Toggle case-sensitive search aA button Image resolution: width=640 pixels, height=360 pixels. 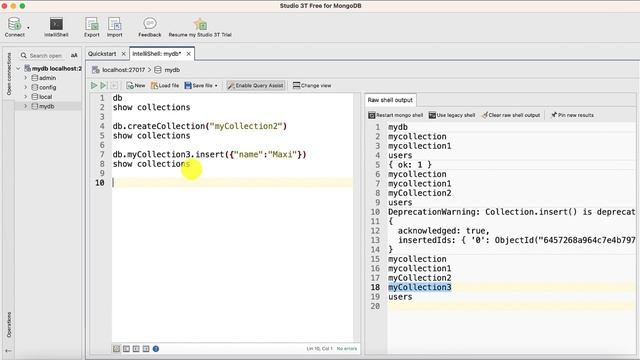pyautogui.click(x=74, y=56)
